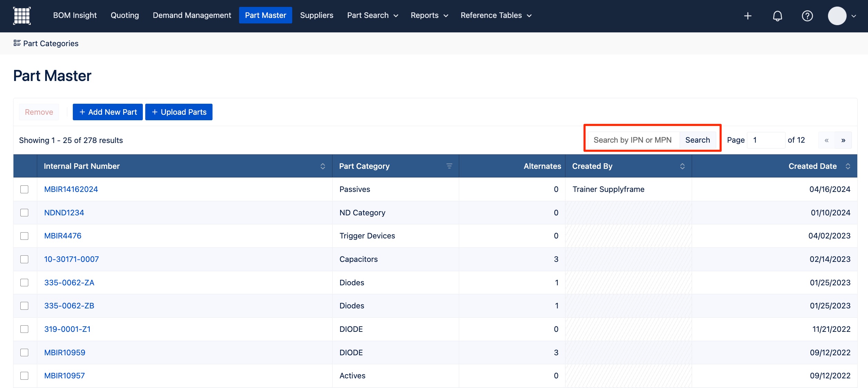Click the Search button
The image size is (868, 388).
698,140
